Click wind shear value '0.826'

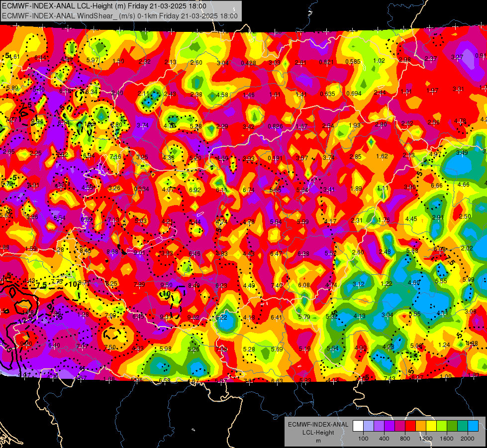point(276,126)
